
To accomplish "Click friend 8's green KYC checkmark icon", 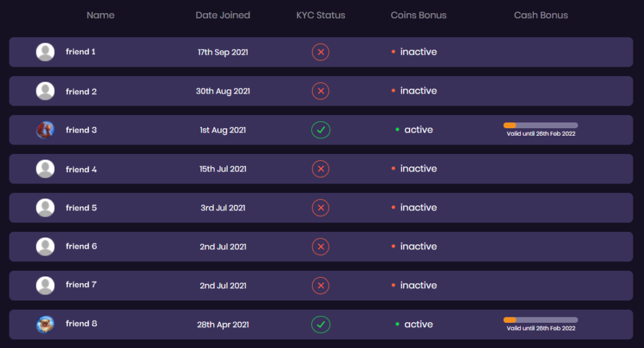I will (320, 325).
